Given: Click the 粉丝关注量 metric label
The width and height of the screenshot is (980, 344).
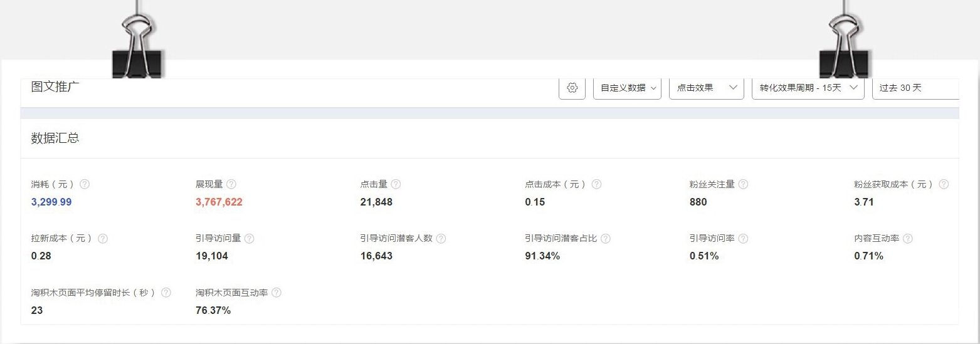Looking at the screenshot, I should coord(712,184).
